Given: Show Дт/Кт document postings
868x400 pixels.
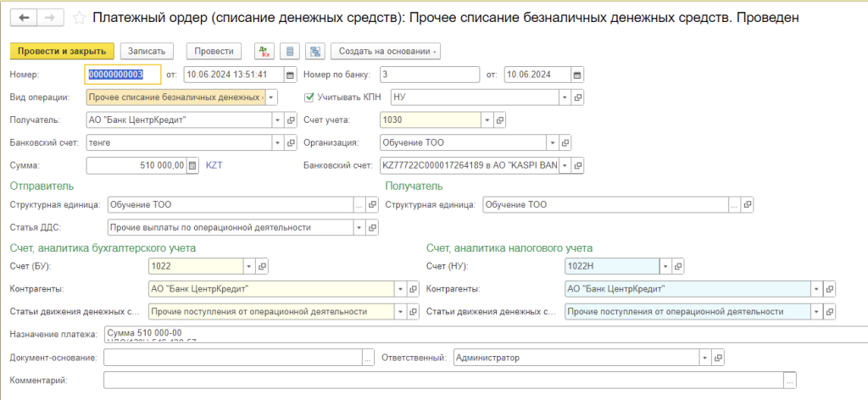Looking at the screenshot, I should [264, 52].
